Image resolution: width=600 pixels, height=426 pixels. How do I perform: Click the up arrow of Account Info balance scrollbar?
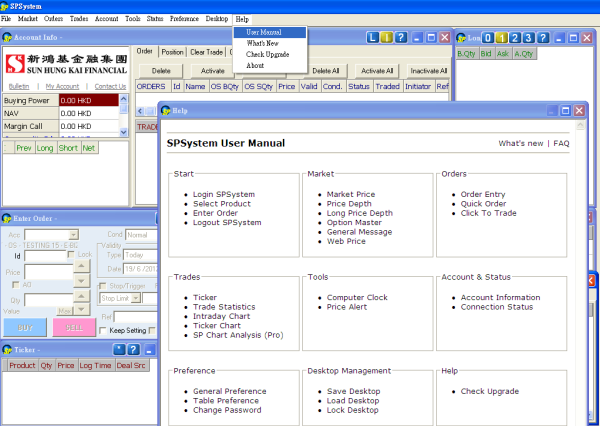coord(124,99)
